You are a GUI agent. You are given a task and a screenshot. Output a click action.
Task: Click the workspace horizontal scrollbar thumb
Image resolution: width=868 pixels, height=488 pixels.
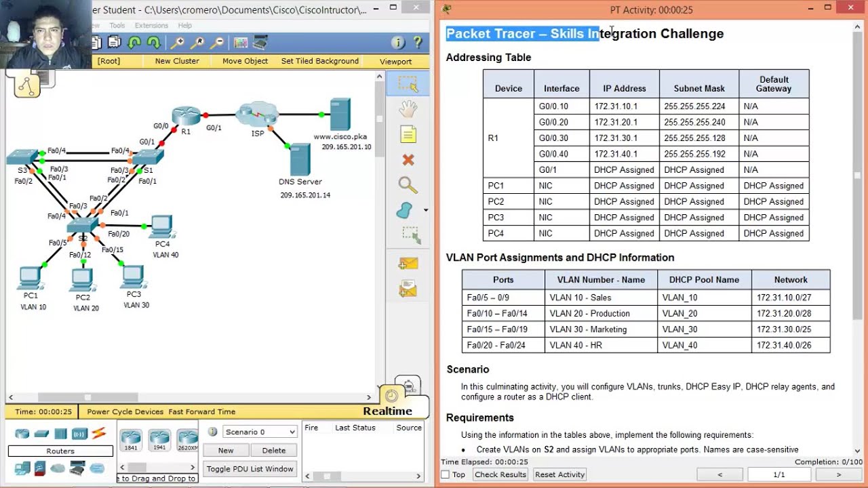pos(88,398)
